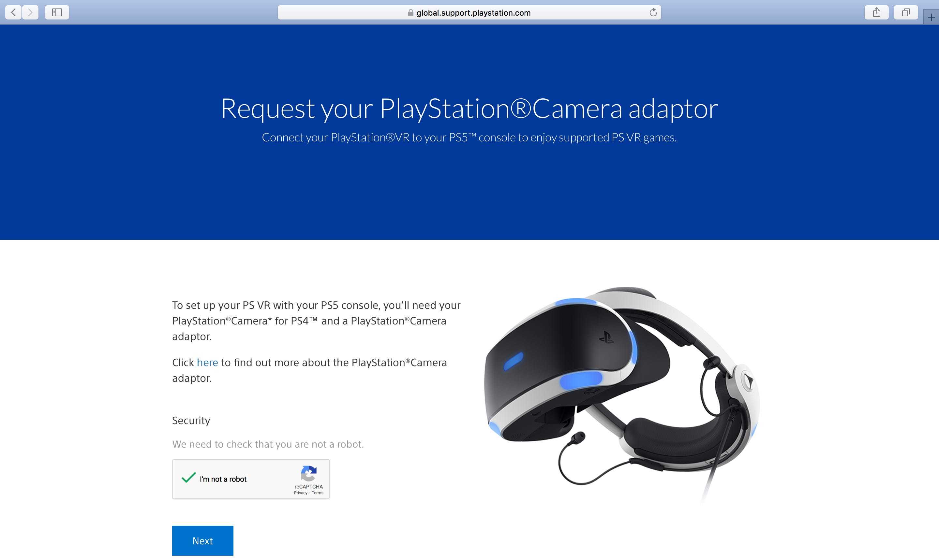Image resolution: width=939 pixels, height=560 pixels.
Task: Click the 'here' hyperlink for camera adaptor info
Action: pos(207,363)
